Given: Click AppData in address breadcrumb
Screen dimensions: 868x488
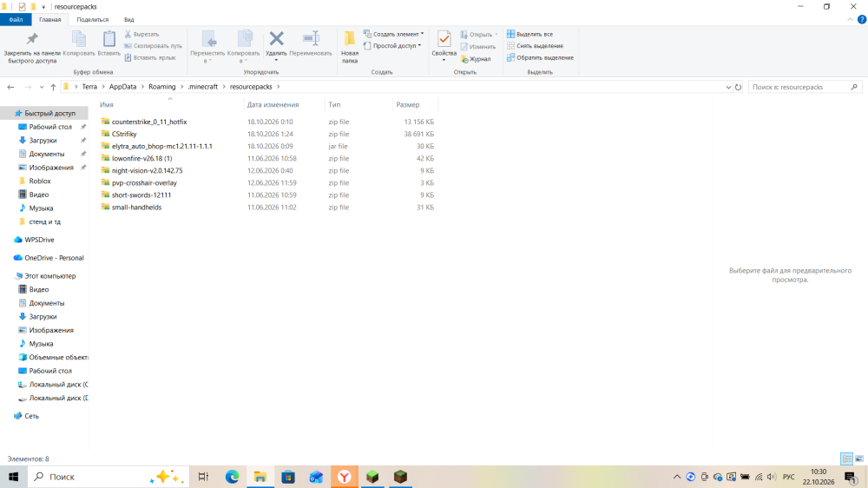Looking at the screenshot, I should [122, 87].
